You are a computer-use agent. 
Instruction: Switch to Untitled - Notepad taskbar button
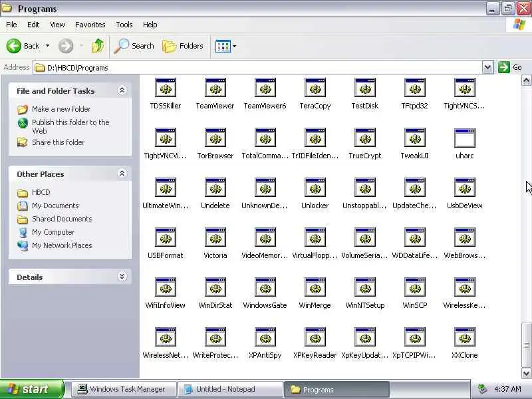click(x=230, y=389)
